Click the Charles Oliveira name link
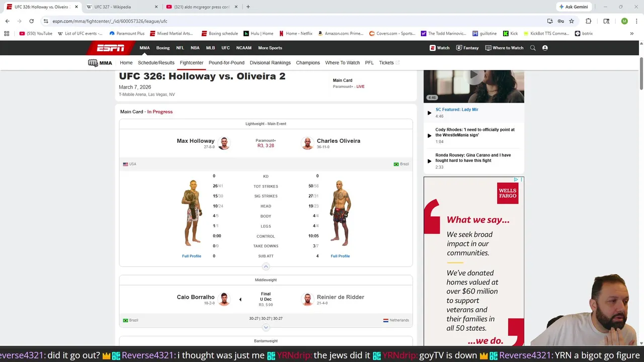Image resolution: width=644 pixels, height=362 pixels. pos(339,141)
